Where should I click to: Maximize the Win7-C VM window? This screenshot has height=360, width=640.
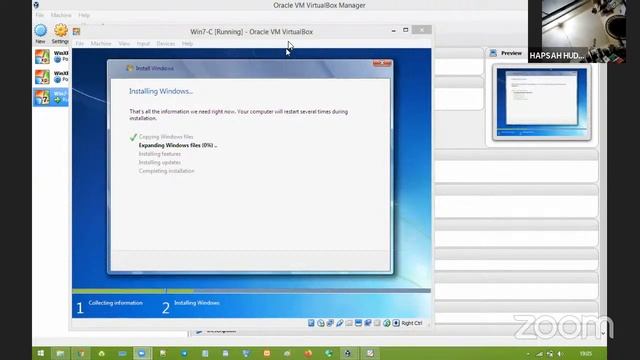(x=405, y=30)
